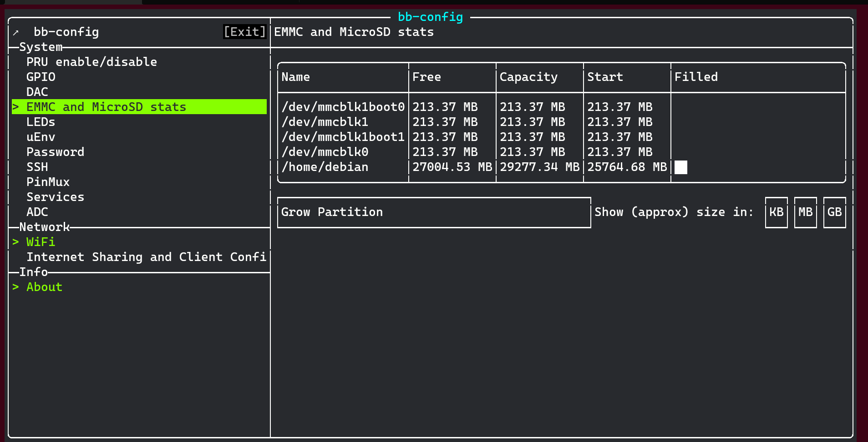This screenshot has height=442, width=868.
Task: Select GPIO in the System menu
Action: pyautogui.click(x=41, y=77)
